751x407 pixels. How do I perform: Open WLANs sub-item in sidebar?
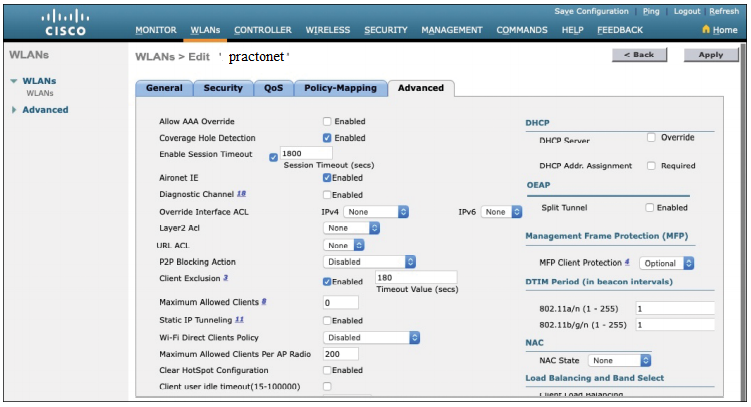(x=40, y=93)
